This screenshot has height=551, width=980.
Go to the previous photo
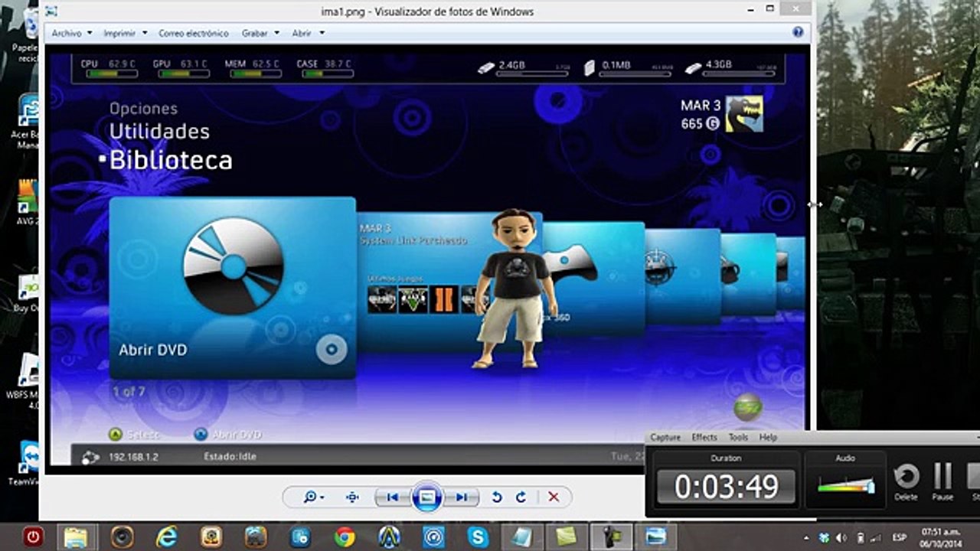click(x=393, y=497)
